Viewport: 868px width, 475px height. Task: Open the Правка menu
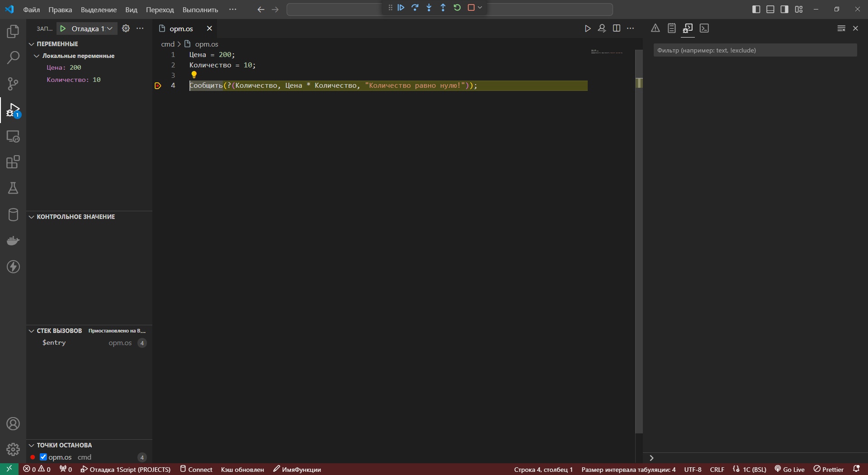[x=60, y=9]
